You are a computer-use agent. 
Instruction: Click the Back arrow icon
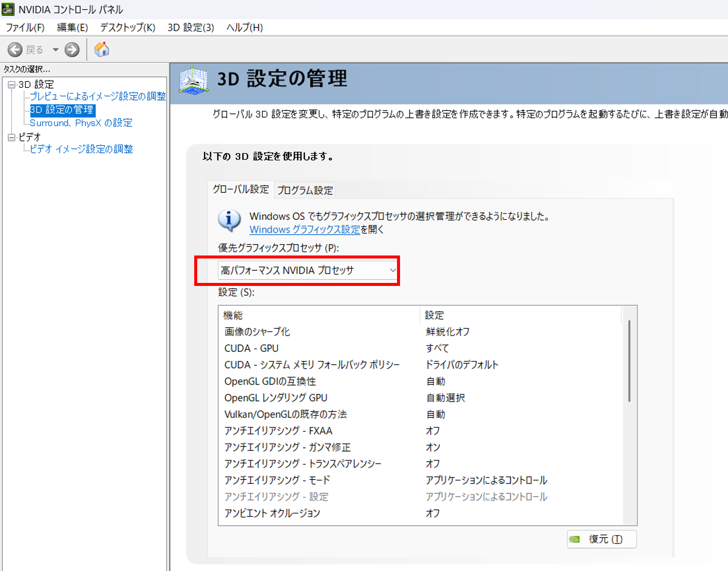[x=15, y=50]
